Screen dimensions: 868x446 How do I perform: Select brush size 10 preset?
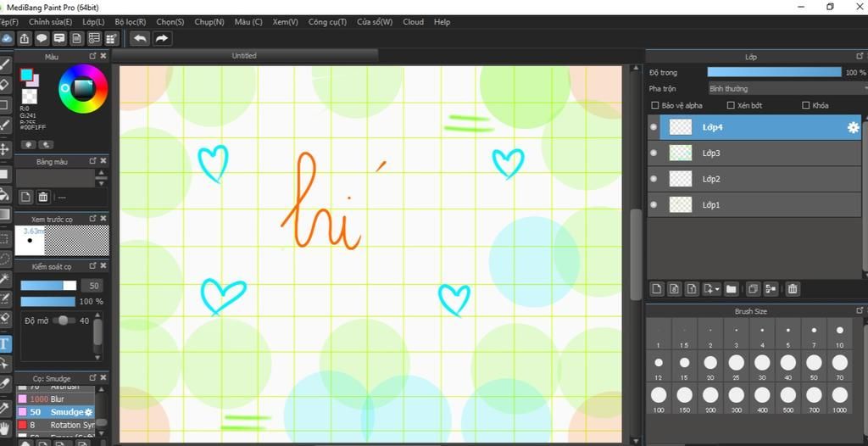[840, 334]
